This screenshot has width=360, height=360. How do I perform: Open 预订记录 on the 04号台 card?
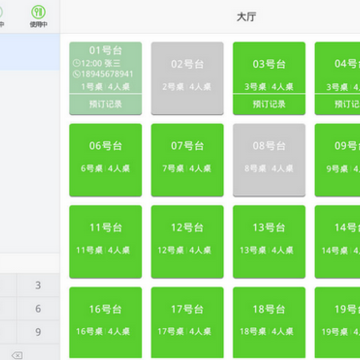[337, 104]
